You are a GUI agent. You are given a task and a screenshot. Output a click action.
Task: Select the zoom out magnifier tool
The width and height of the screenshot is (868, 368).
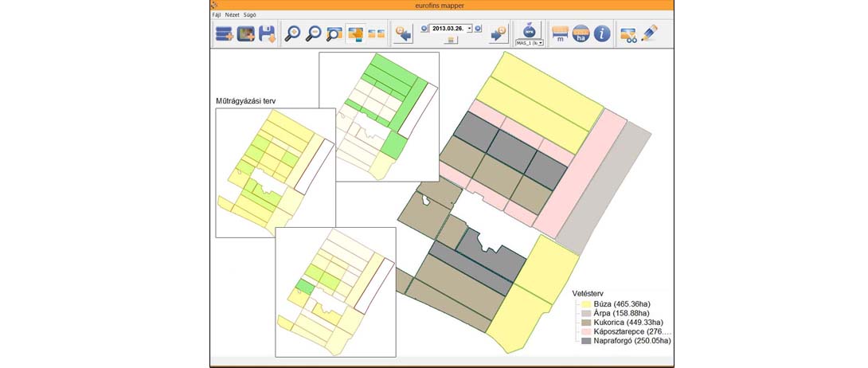click(314, 33)
